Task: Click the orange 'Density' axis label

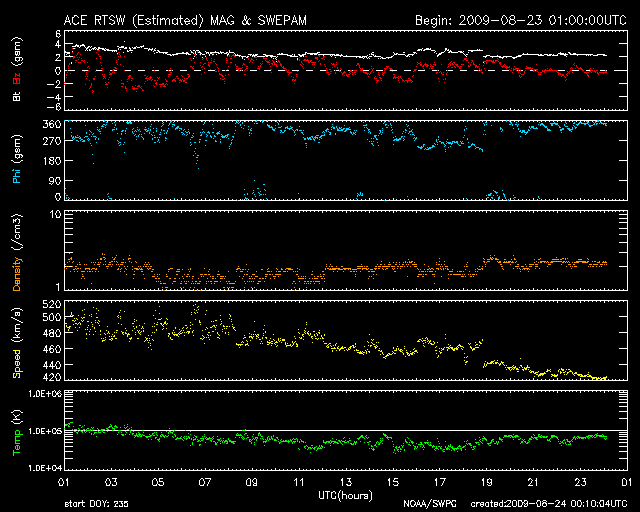Action: [17, 274]
